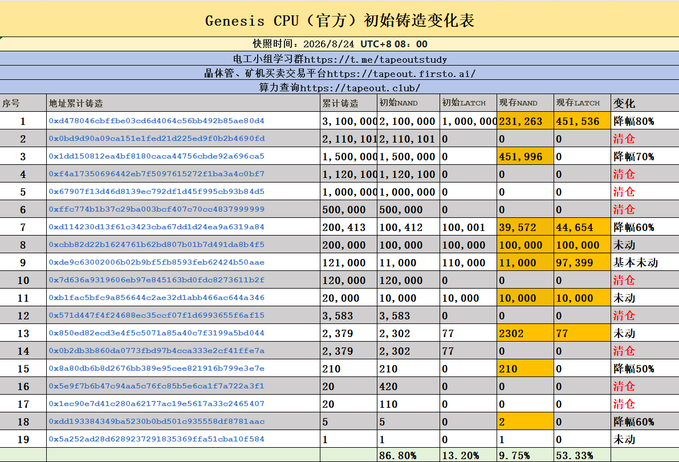Open address link starting 0xd114230d13f61c34

click(x=156, y=227)
